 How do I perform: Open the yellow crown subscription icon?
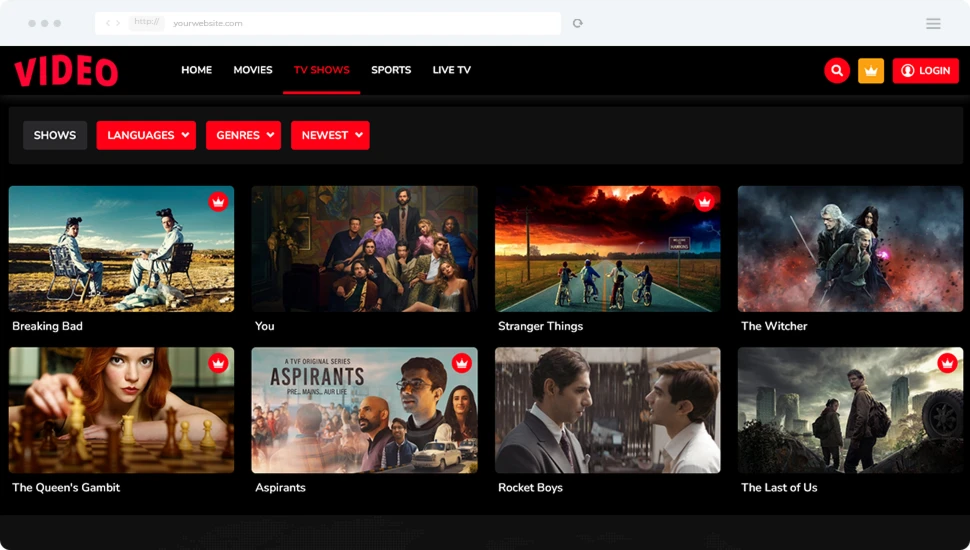tap(871, 71)
